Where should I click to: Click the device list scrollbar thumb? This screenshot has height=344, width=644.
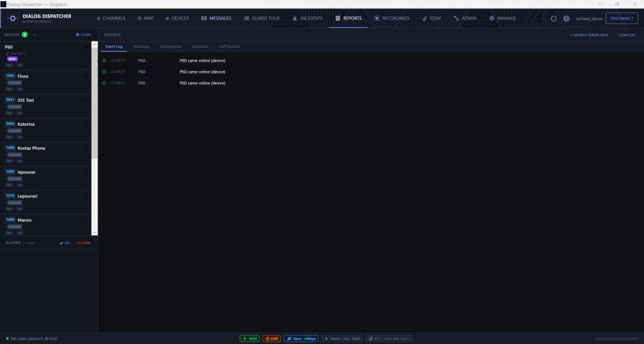coord(94,103)
